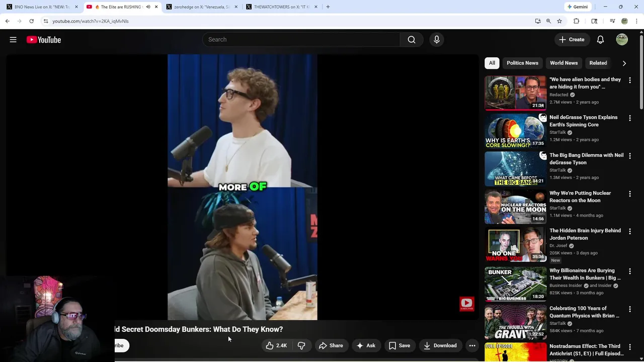
Task: Select the Related filter chip
Action: pyautogui.click(x=598, y=63)
